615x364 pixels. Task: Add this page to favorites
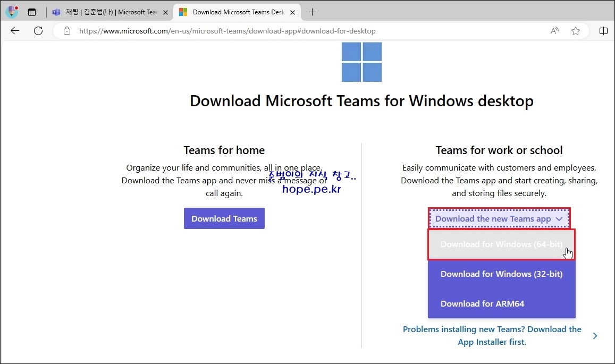[x=575, y=31]
